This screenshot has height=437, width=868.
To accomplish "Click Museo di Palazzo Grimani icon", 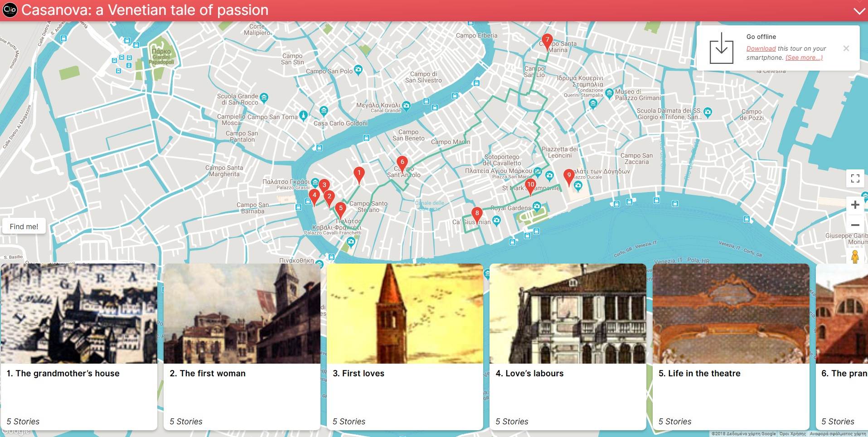I will click(x=609, y=93).
